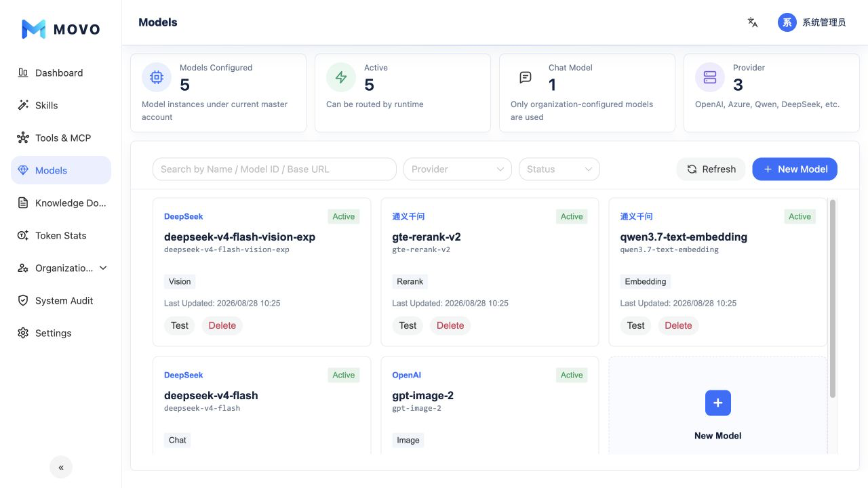Open the gte-rerank-v2 model title

point(427,237)
